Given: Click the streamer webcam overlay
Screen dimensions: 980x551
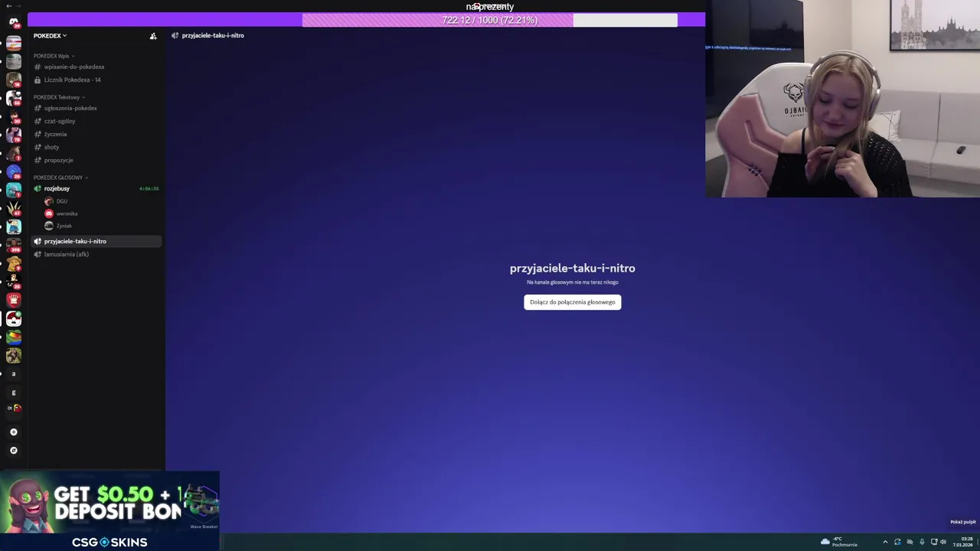Looking at the screenshot, I should [x=842, y=99].
